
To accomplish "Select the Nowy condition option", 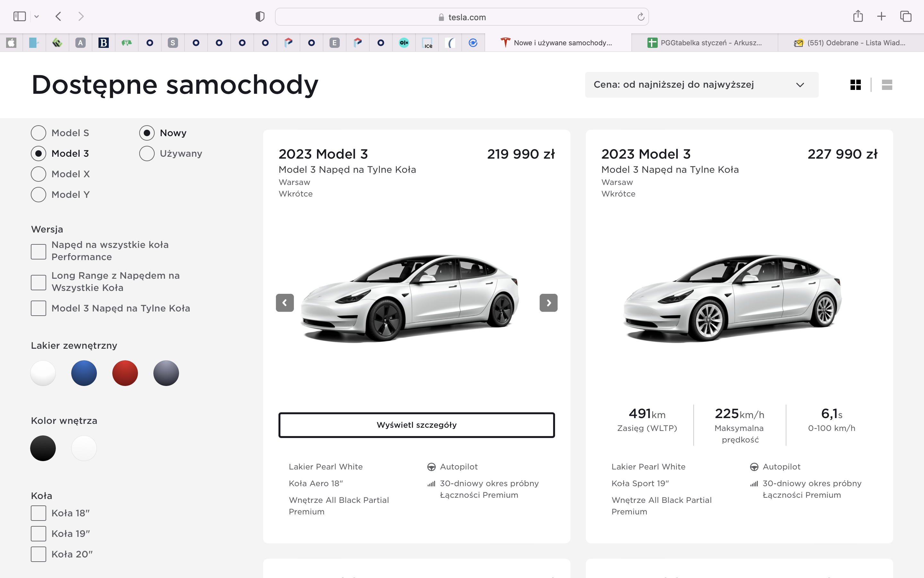I will click(147, 133).
